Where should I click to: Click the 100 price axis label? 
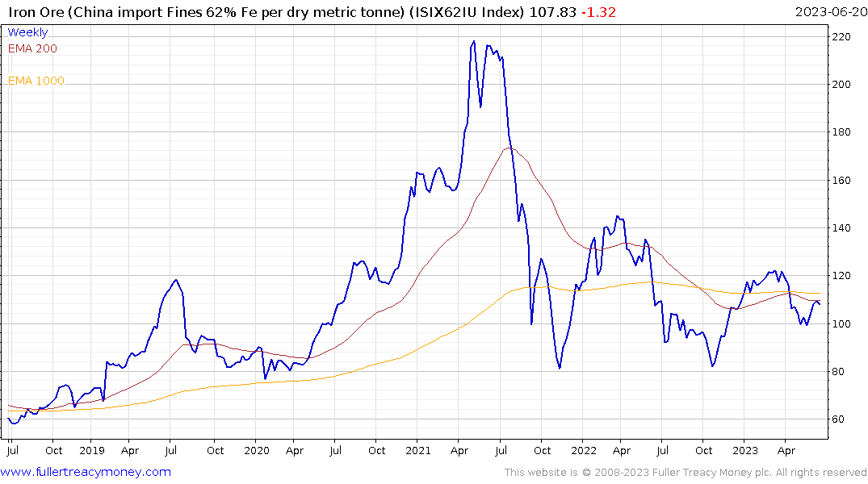pyautogui.click(x=841, y=323)
